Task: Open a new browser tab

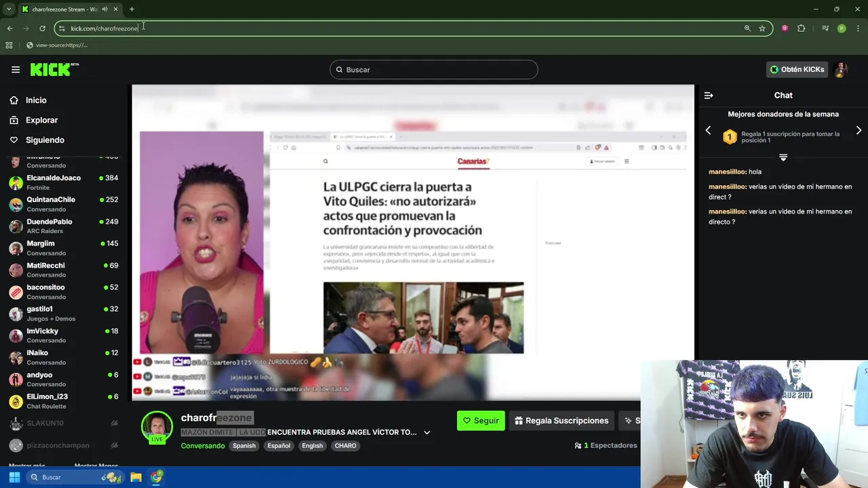Action: 132,9
